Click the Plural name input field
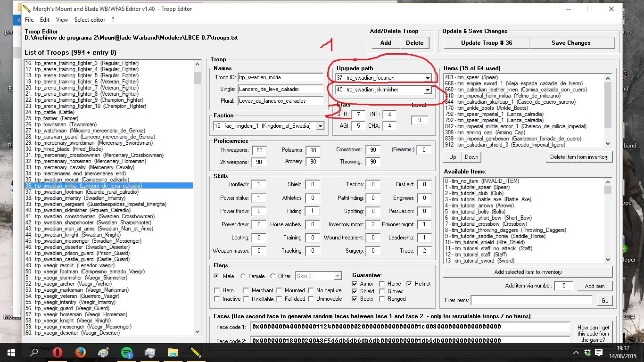 281,101
